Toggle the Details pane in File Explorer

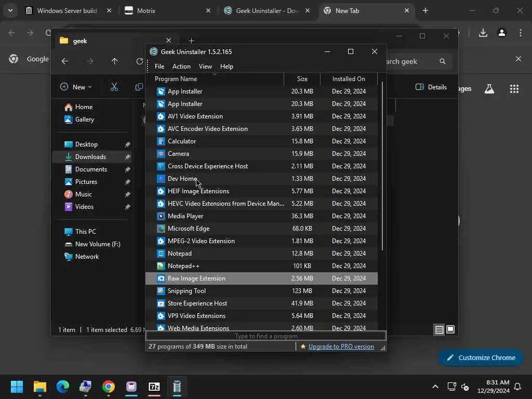pyautogui.click(x=431, y=87)
